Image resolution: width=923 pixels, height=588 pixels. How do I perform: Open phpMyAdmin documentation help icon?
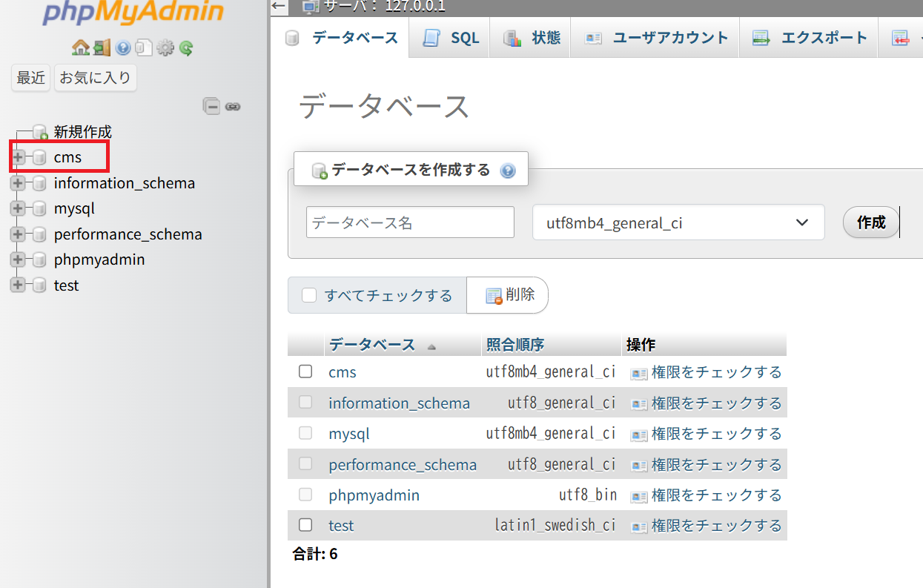pyautogui.click(x=123, y=48)
